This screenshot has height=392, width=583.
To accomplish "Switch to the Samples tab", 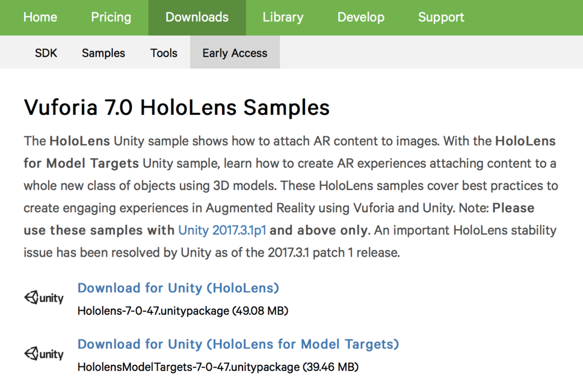I will [x=104, y=53].
